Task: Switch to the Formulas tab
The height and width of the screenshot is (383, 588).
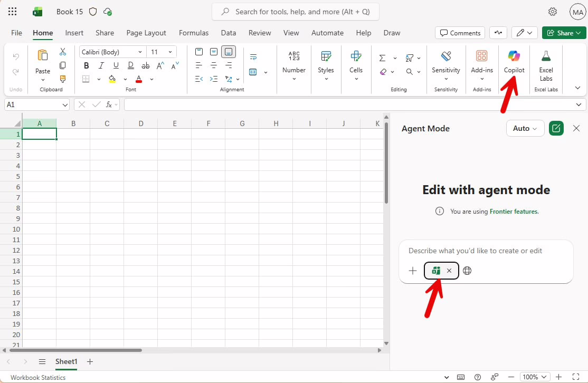Action: (x=193, y=33)
